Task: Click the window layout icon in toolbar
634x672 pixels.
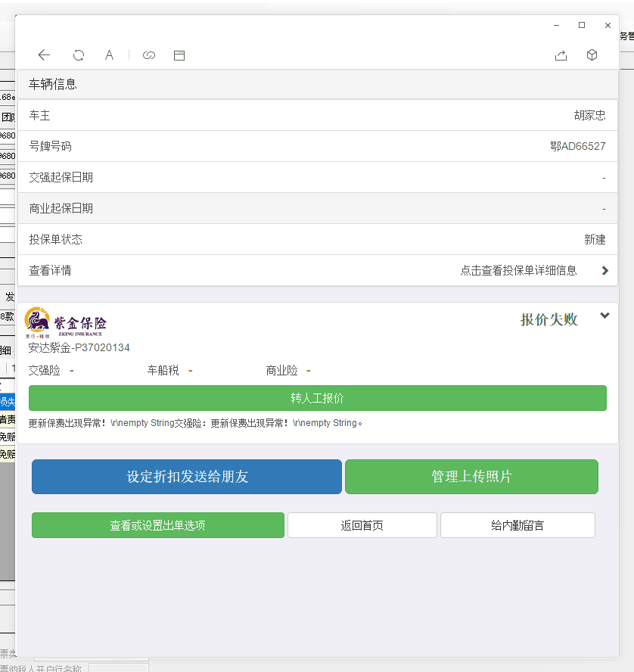Action: coord(179,55)
